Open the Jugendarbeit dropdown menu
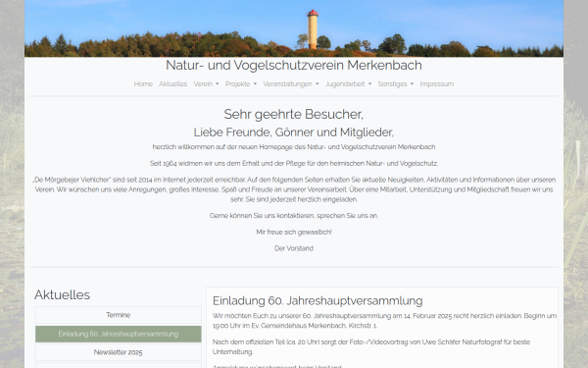 348,84
